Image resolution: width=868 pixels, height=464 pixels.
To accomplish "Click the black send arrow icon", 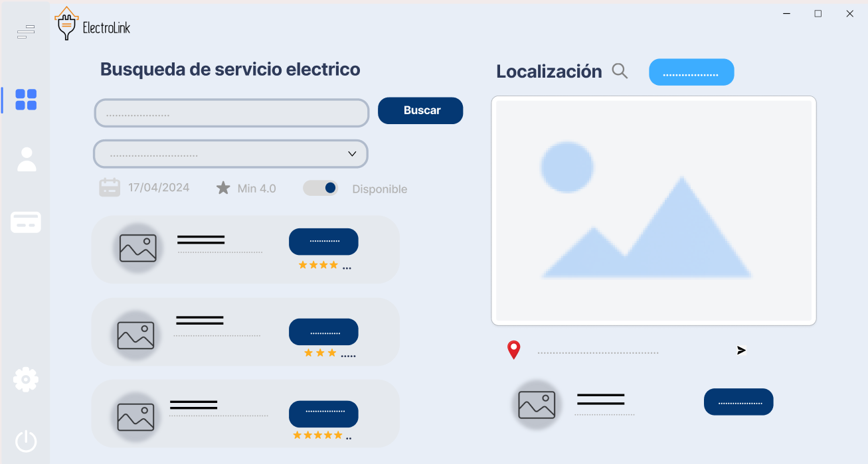I will click(x=741, y=350).
